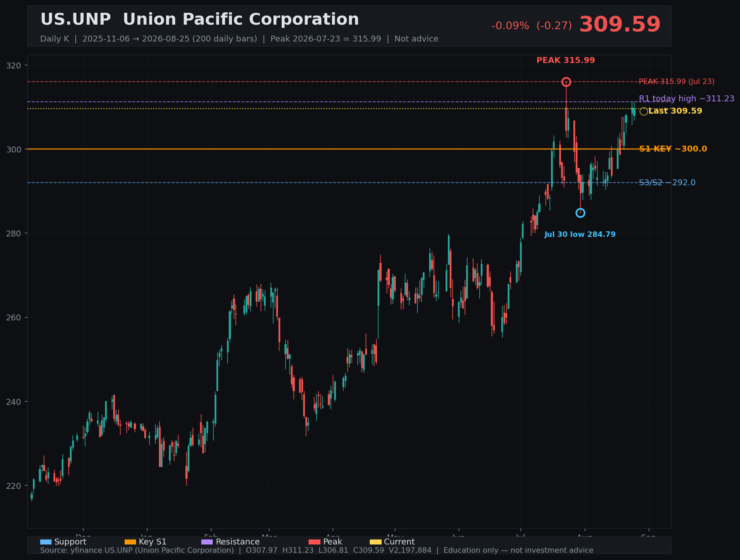
Task: Click the 260 y-axis tick label
Action: pyautogui.click(x=14, y=318)
